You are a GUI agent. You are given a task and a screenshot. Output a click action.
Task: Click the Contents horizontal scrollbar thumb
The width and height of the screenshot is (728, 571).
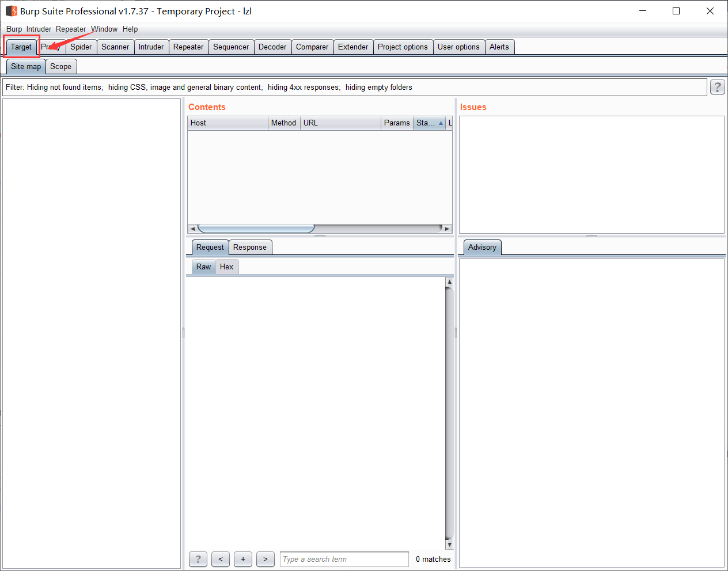click(x=256, y=229)
